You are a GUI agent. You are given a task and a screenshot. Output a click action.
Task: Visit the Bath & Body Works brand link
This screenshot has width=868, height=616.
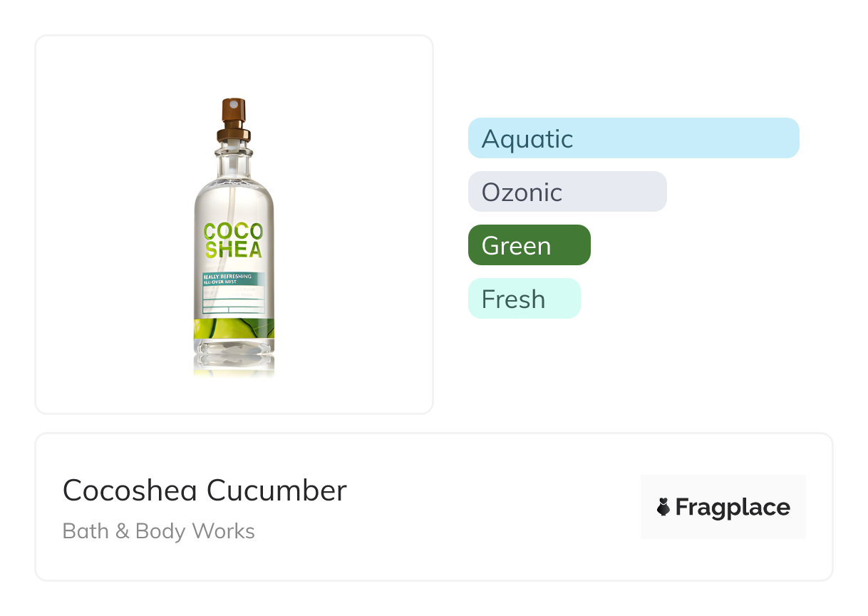tap(158, 531)
